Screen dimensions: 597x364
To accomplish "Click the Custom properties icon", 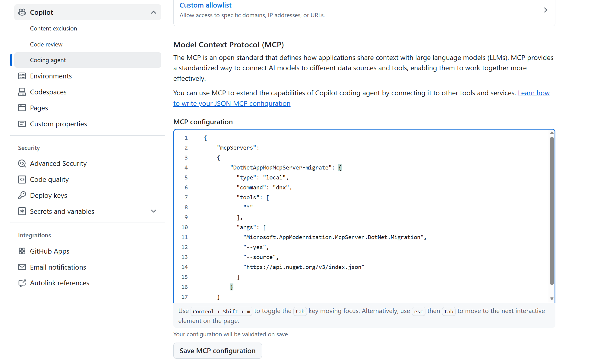I will coord(22,124).
